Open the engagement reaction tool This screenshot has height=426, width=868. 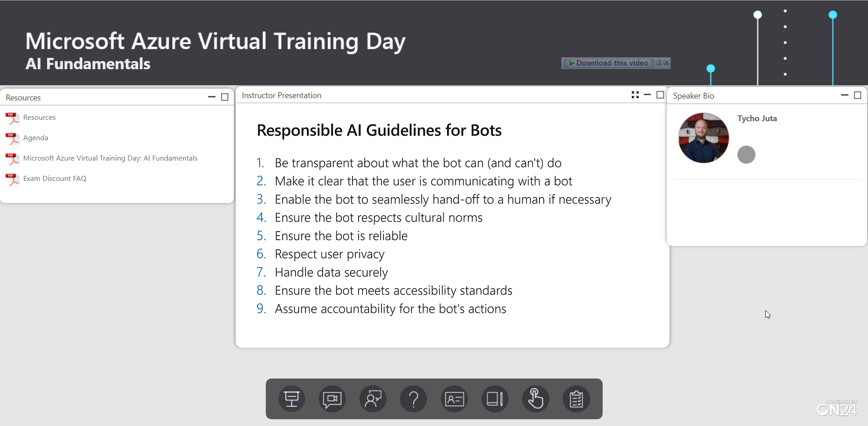536,399
